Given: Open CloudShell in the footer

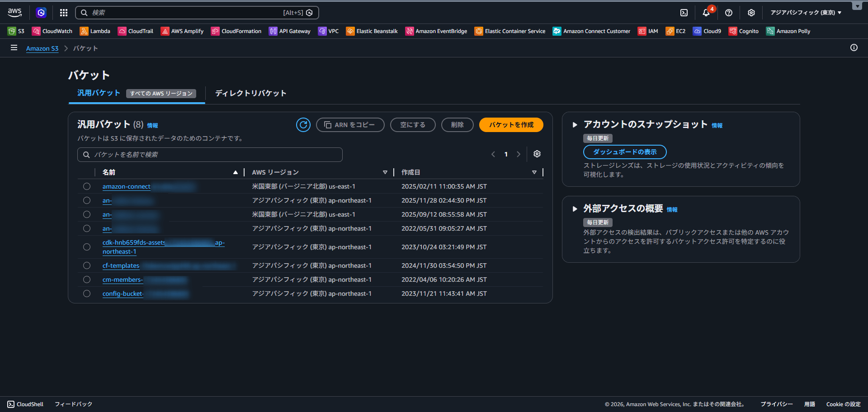Looking at the screenshot, I should (25, 404).
